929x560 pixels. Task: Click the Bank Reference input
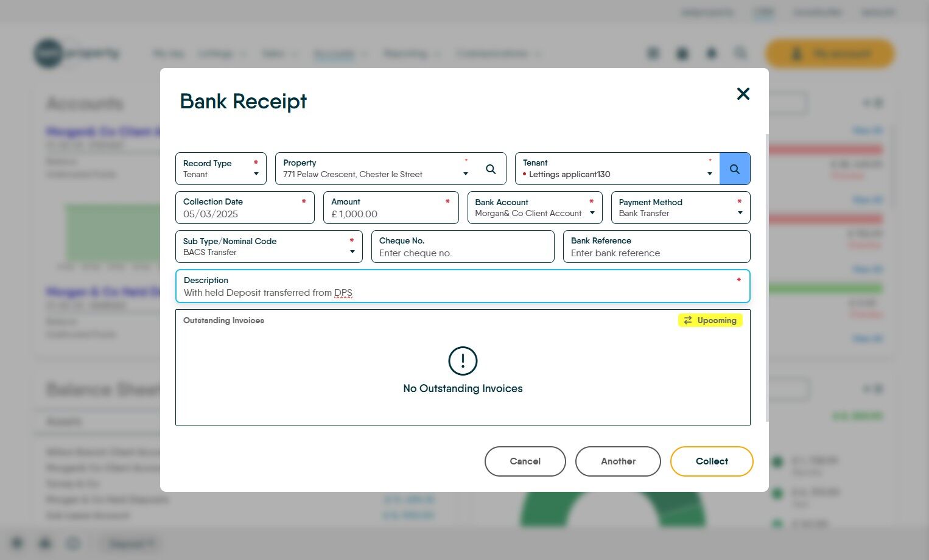click(x=656, y=247)
